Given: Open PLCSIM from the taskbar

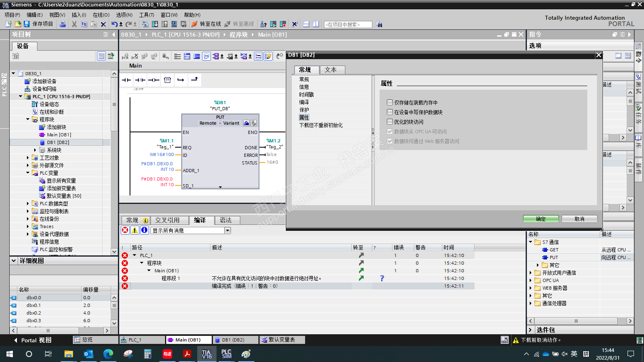Looking at the screenshot, I should pos(227,354).
